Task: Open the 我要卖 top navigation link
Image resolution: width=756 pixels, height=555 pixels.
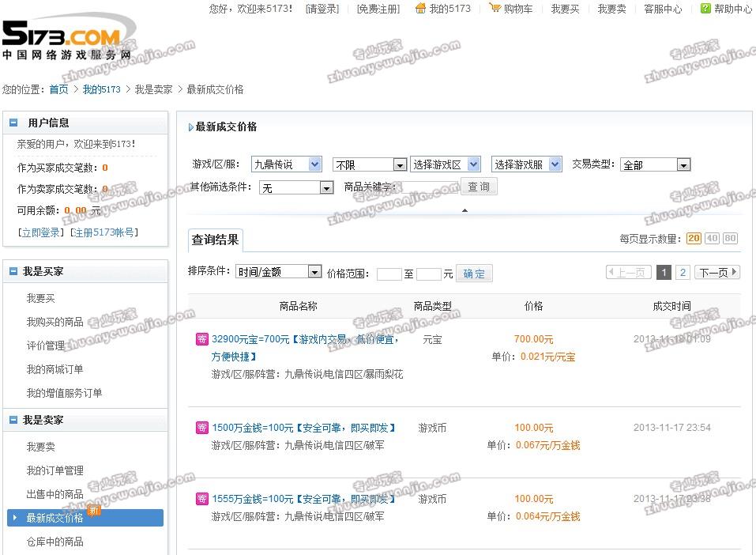Action: (x=612, y=9)
